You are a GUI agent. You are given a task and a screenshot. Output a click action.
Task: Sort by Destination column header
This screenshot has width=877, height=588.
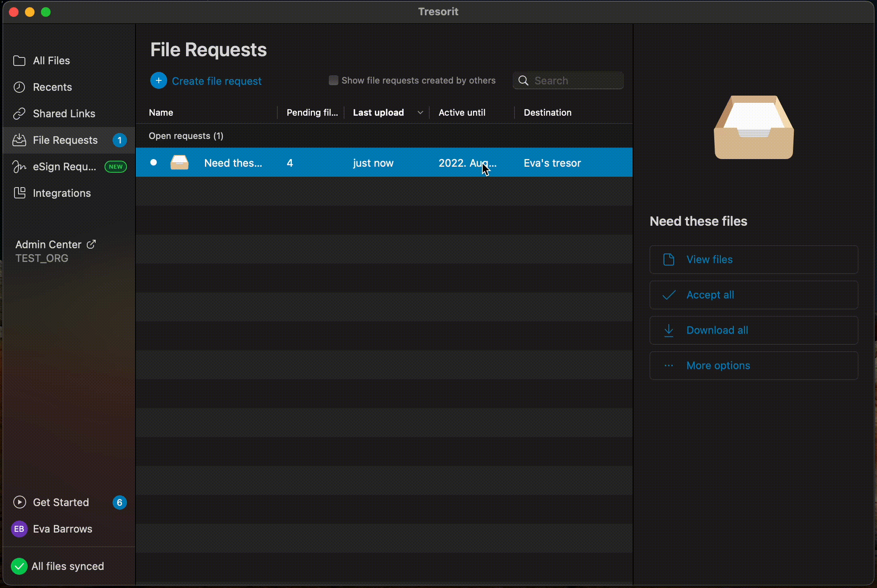point(547,112)
